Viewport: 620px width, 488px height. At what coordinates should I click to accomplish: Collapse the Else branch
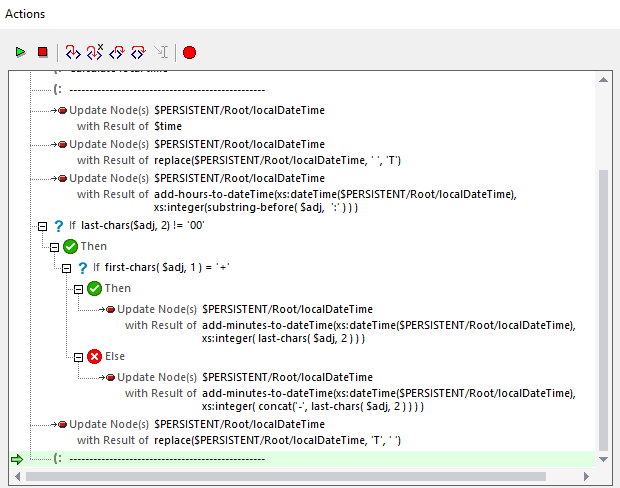point(78,356)
